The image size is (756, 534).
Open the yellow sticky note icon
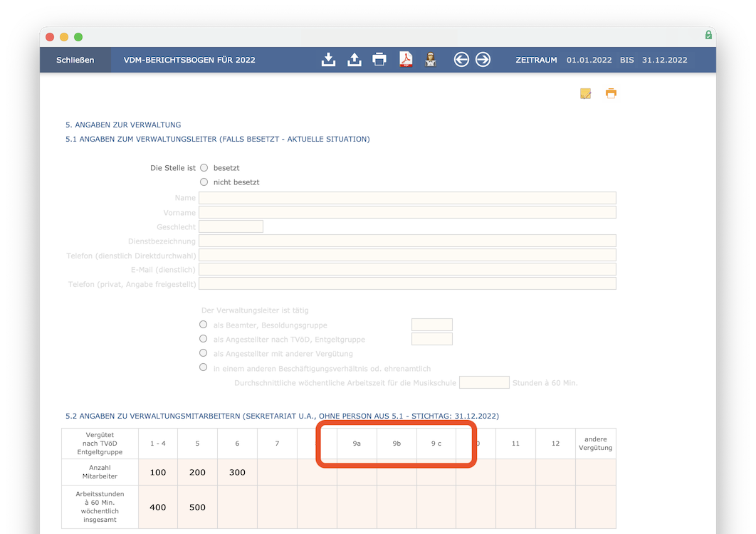click(585, 93)
